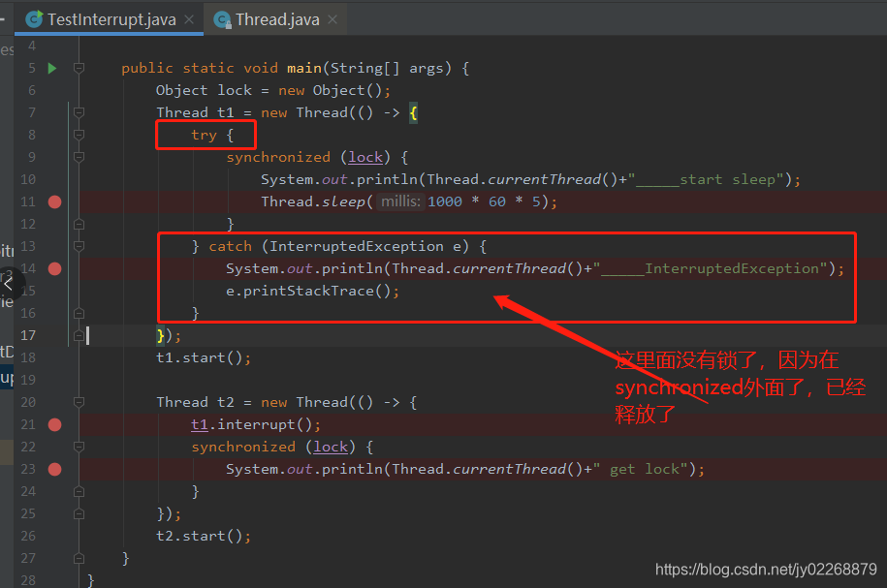This screenshot has width=887, height=588.
Task: Run main method via green gutter arrow
Action: click(52, 69)
